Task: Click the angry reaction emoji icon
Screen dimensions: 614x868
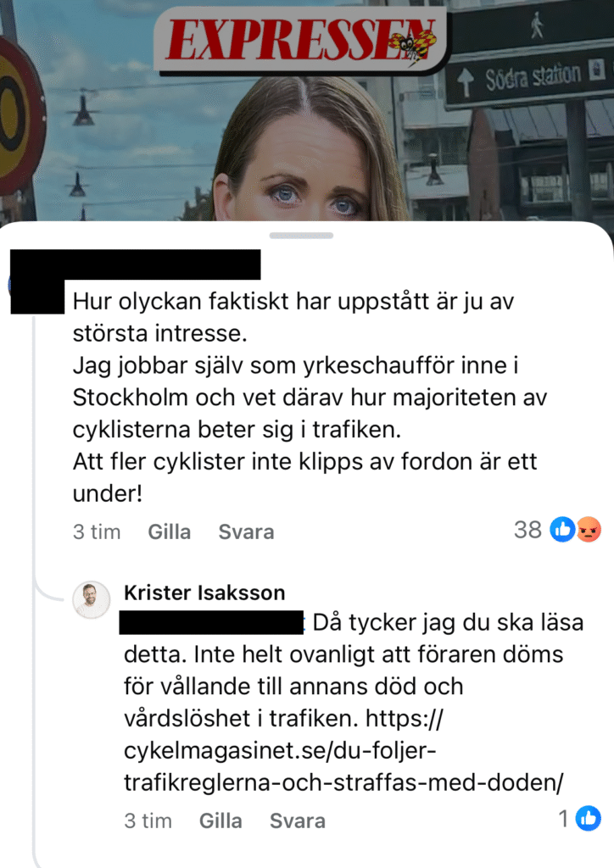Action: tap(589, 530)
